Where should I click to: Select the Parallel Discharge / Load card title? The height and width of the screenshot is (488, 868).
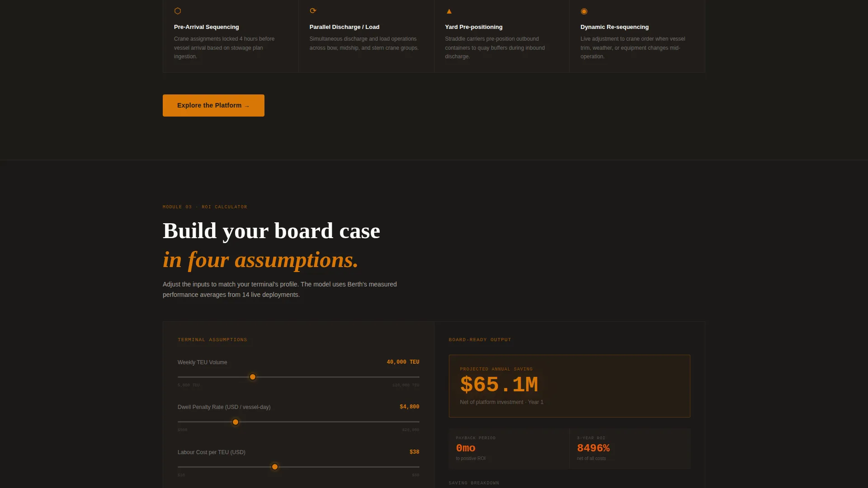tap(344, 27)
